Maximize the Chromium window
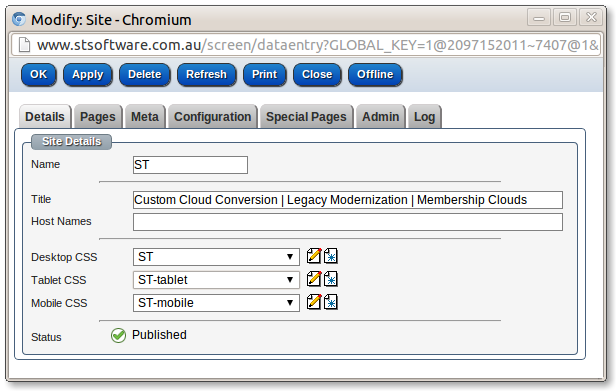616x391 pixels. coord(565,18)
